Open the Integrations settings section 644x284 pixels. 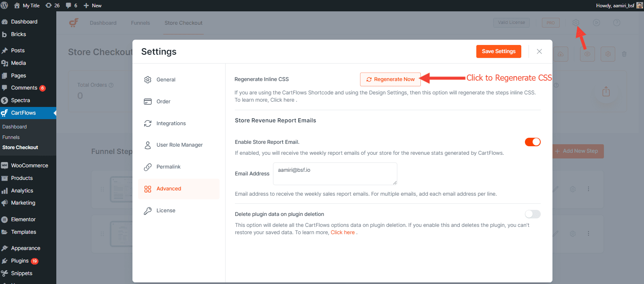pyautogui.click(x=171, y=124)
